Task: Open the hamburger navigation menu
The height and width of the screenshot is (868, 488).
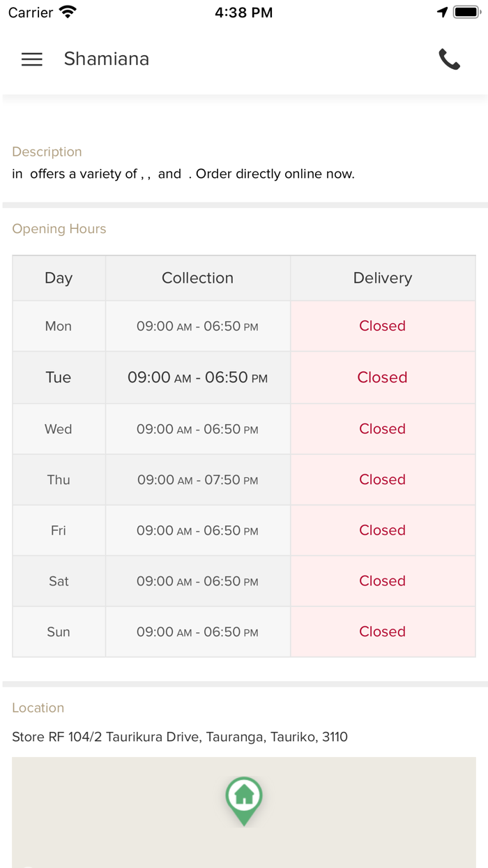Action: pyautogui.click(x=32, y=59)
